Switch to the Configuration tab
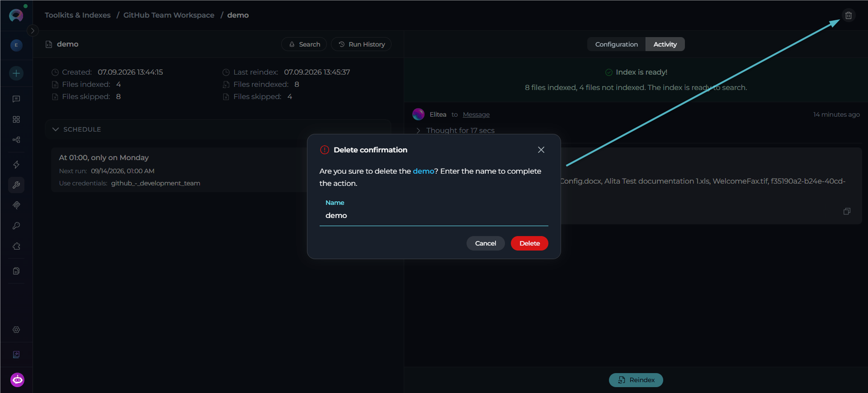Screen dimensions: 868x393 [x=616, y=44]
